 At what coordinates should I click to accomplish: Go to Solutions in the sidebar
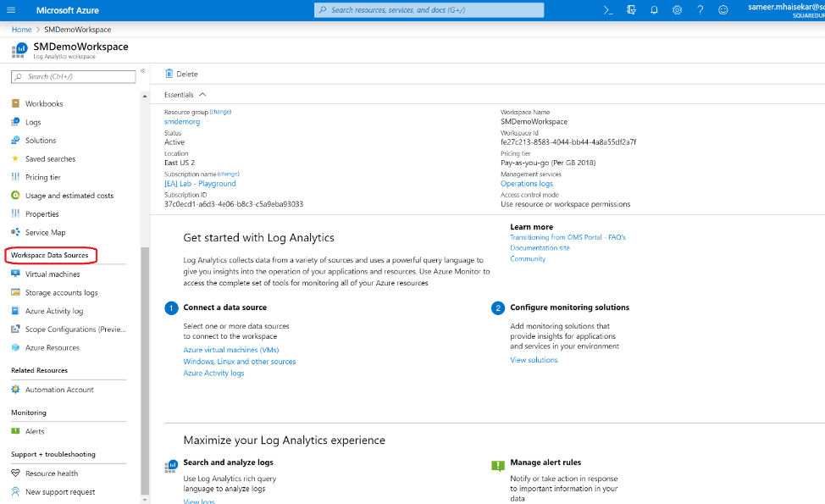pos(41,141)
